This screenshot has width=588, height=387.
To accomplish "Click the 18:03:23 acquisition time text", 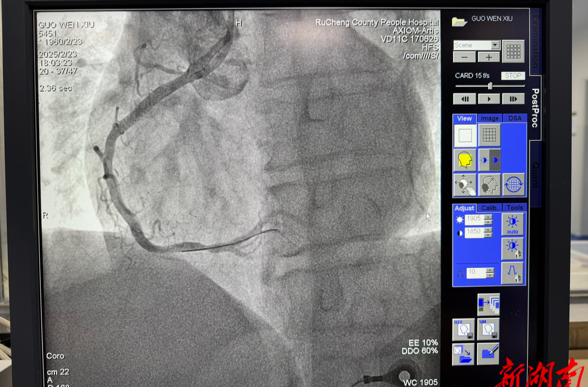I will tap(56, 63).
